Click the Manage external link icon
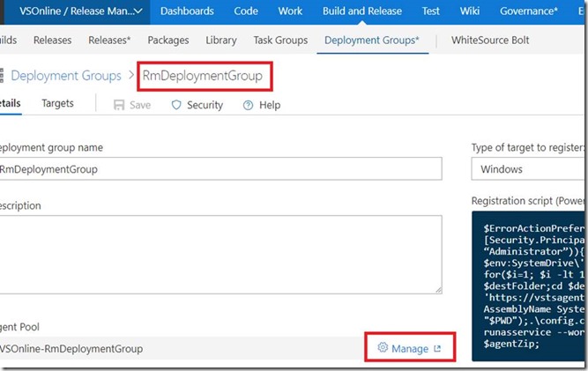The width and height of the screenshot is (588, 371). click(437, 348)
